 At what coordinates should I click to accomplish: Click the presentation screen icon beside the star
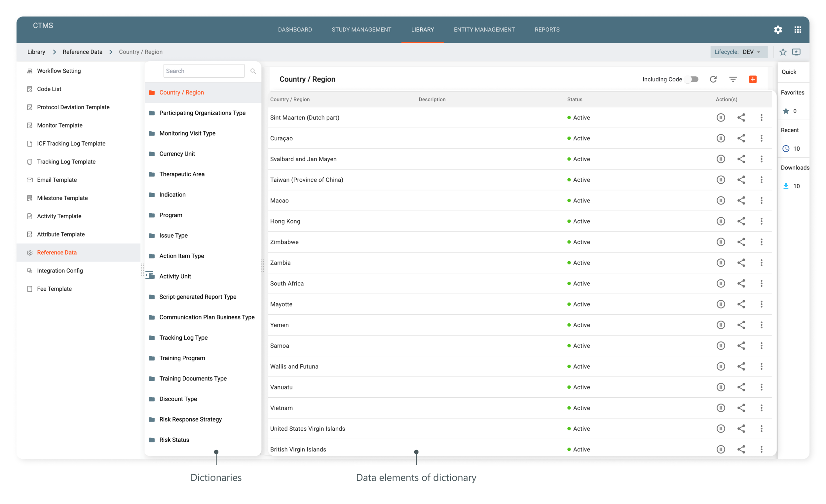(796, 52)
